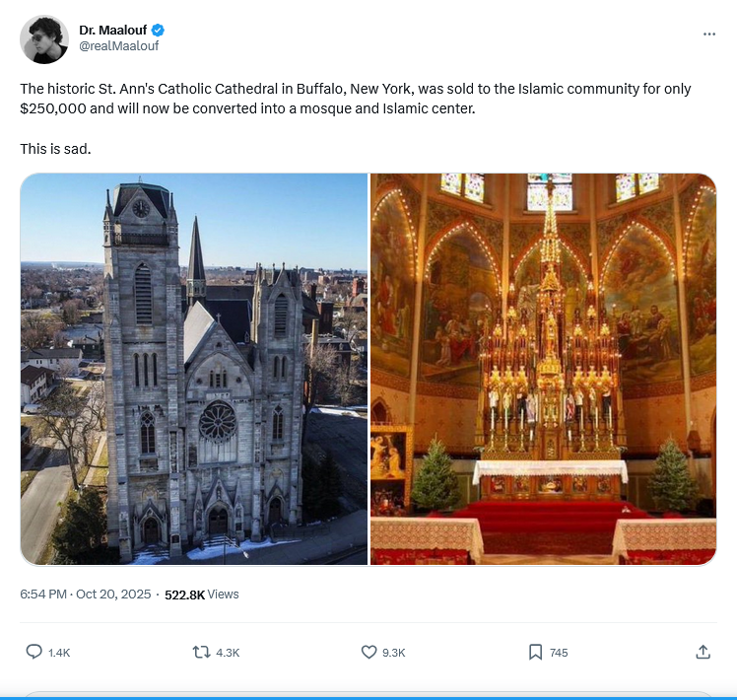This screenshot has width=737, height=700.
Task: Click the repost arrows icon
Action: pyautogui.click(x=201, y=652)
